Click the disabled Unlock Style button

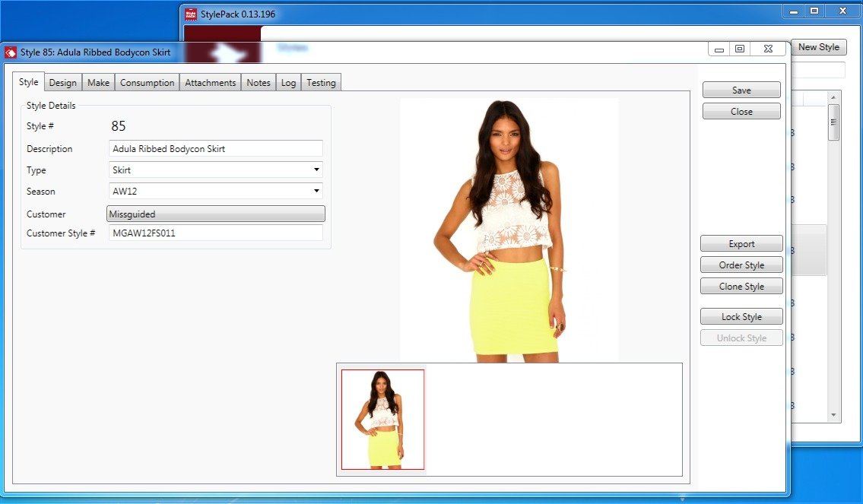pyautogui.click(x=741, y=338)
